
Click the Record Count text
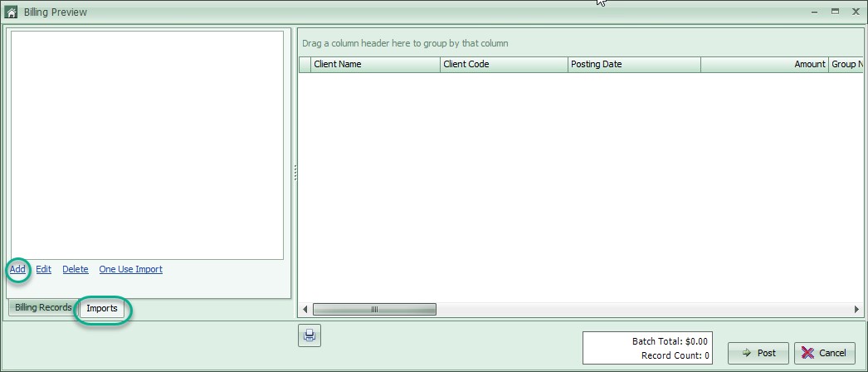(675, 355)
